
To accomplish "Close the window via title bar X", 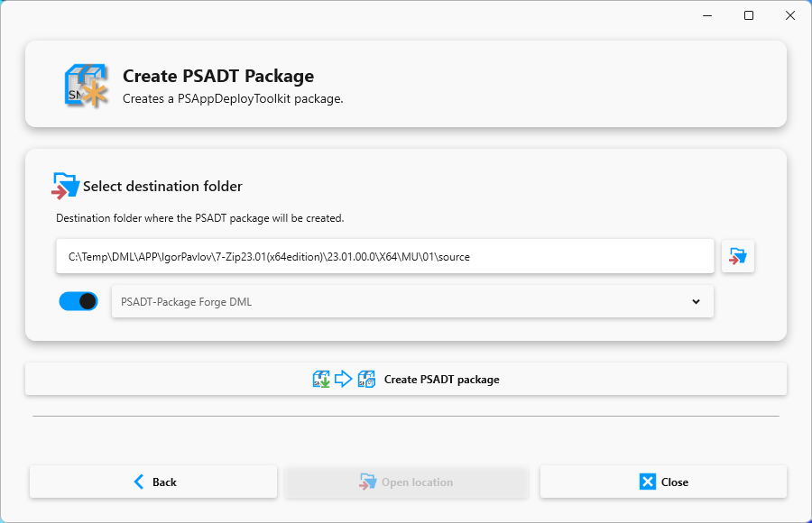I will 790,15.
